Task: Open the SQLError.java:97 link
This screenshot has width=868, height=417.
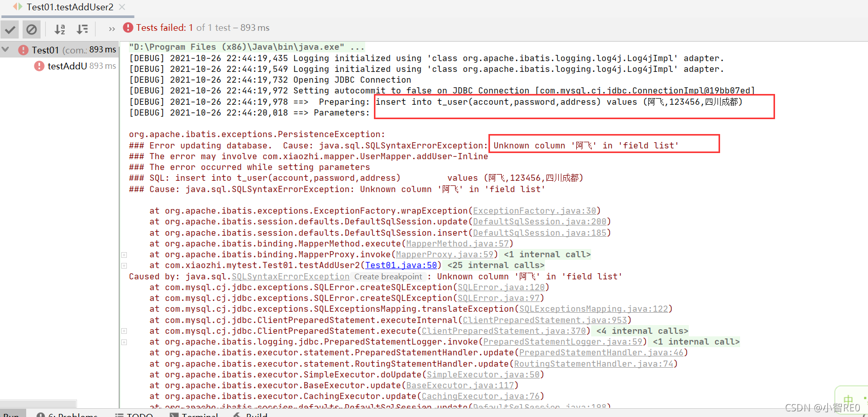Action: click(499, 298)
